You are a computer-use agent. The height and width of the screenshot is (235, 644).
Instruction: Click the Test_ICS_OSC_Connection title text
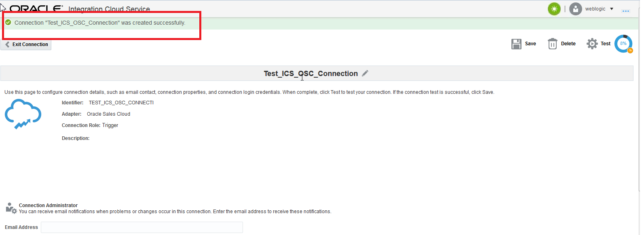coord(310,74)
